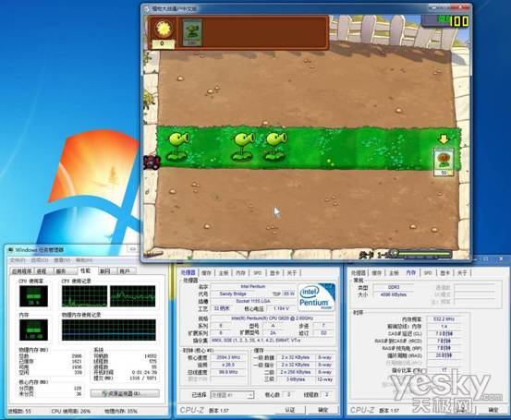
Task: Open the 内存 tab in the left CPU-Z window
Action: (x=240, y=273)
